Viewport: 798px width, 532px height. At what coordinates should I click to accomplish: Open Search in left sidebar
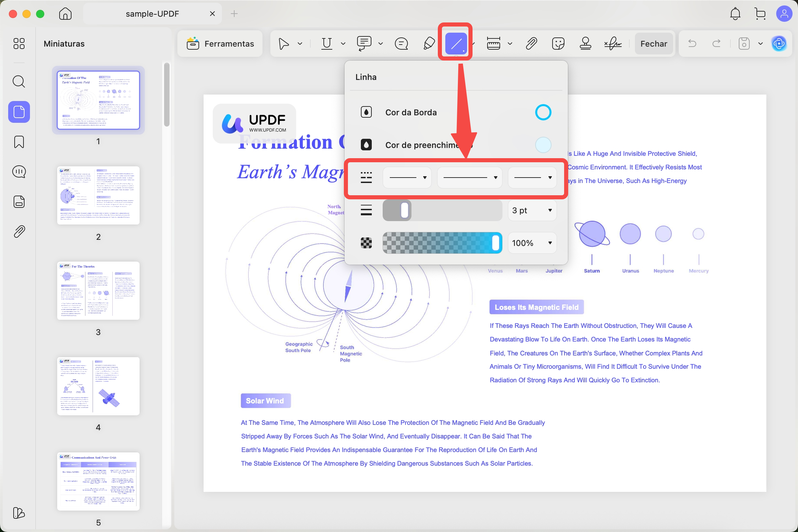click(19, 82)
